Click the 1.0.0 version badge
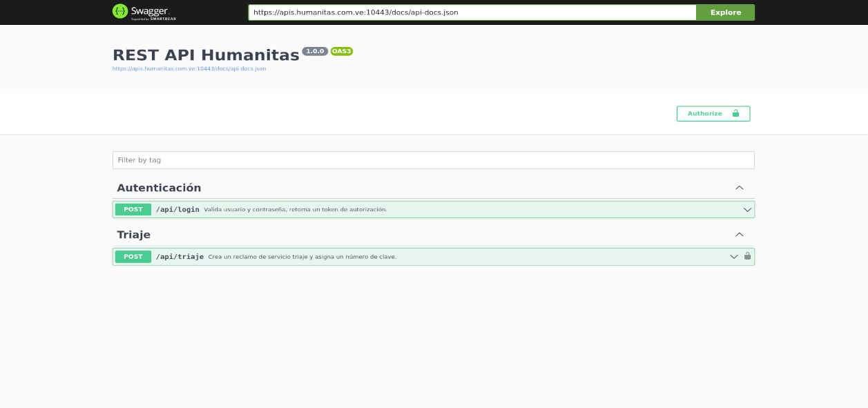 315,50
